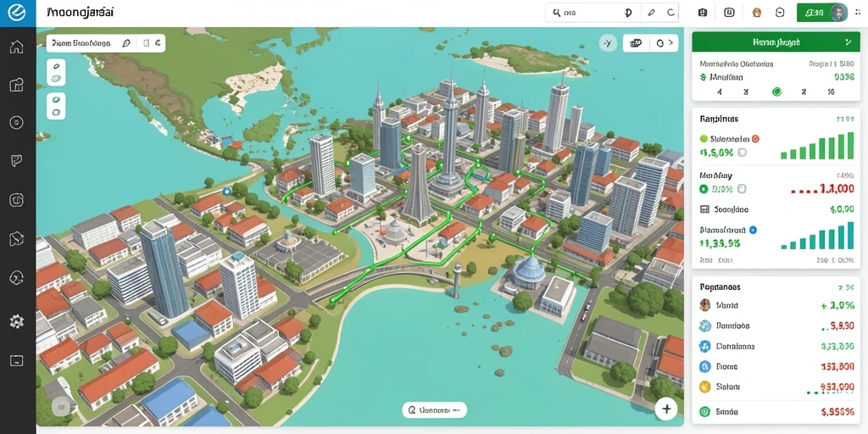Open the orange house icon in header
This screenshot has height=434, width=868.
coord(757,12)
